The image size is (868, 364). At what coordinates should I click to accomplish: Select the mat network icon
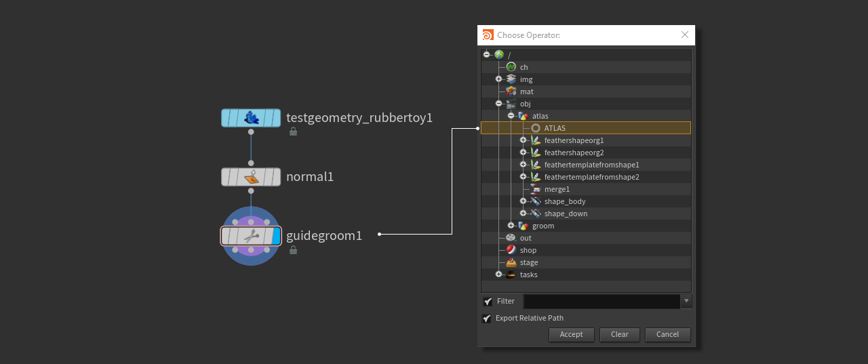coord(511,92)
